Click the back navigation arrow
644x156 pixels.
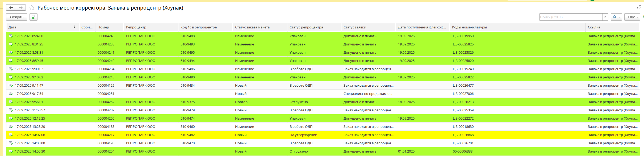coord(11,8)
